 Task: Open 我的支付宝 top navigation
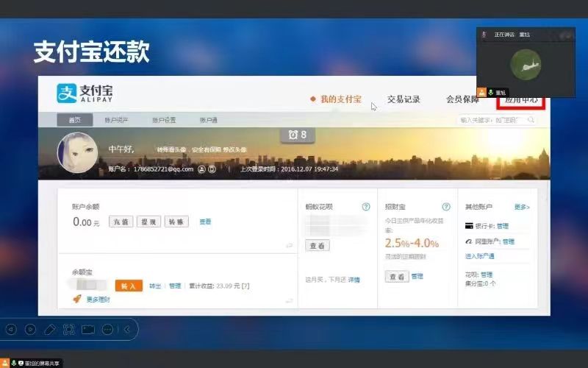coord(340,99)
